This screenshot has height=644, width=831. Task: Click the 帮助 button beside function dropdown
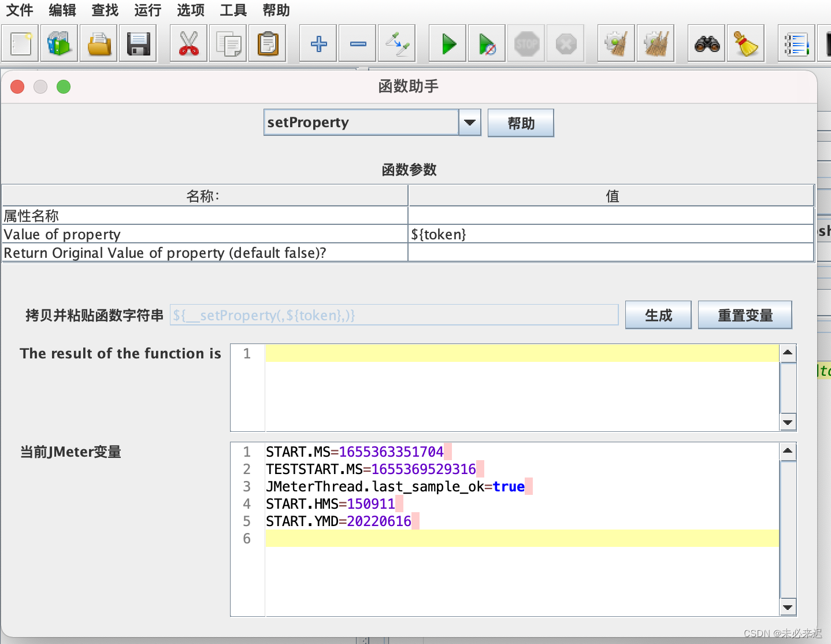tap(521, 123)
